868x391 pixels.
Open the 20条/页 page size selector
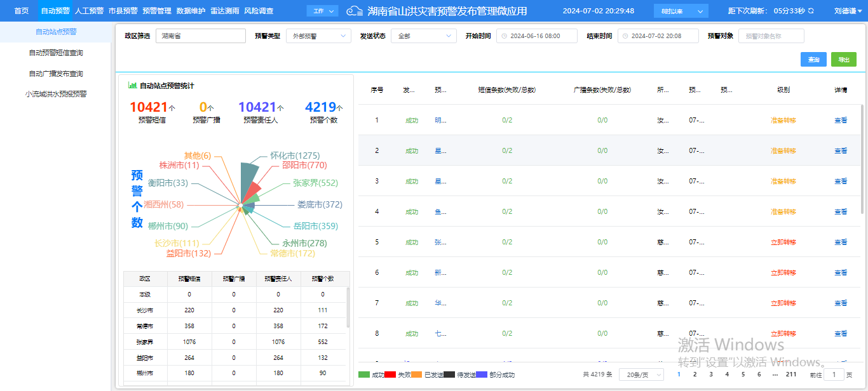641,374
